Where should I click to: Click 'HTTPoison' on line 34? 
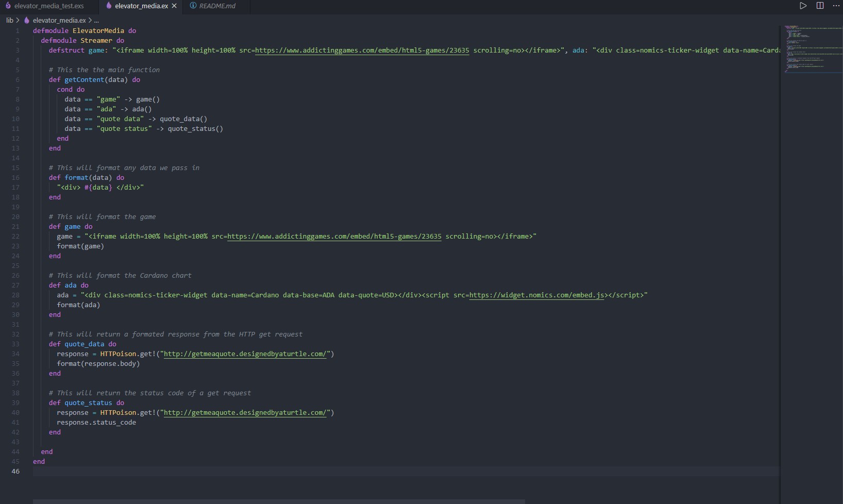[118, 354]
